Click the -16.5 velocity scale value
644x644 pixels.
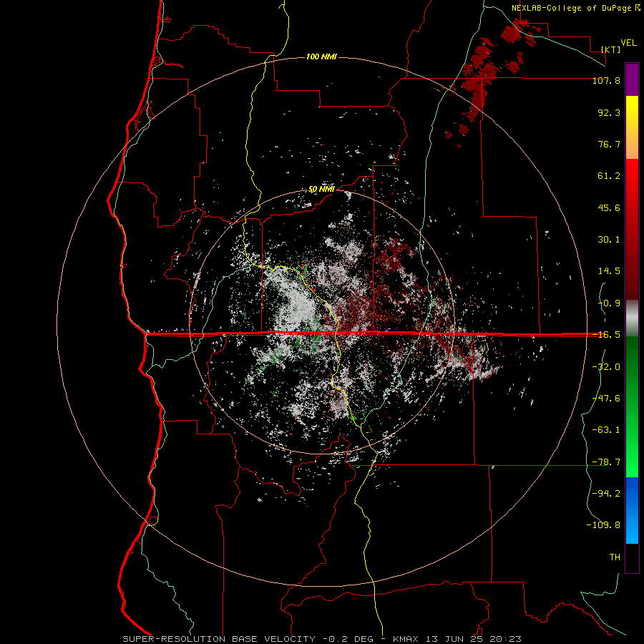(606, 335)
